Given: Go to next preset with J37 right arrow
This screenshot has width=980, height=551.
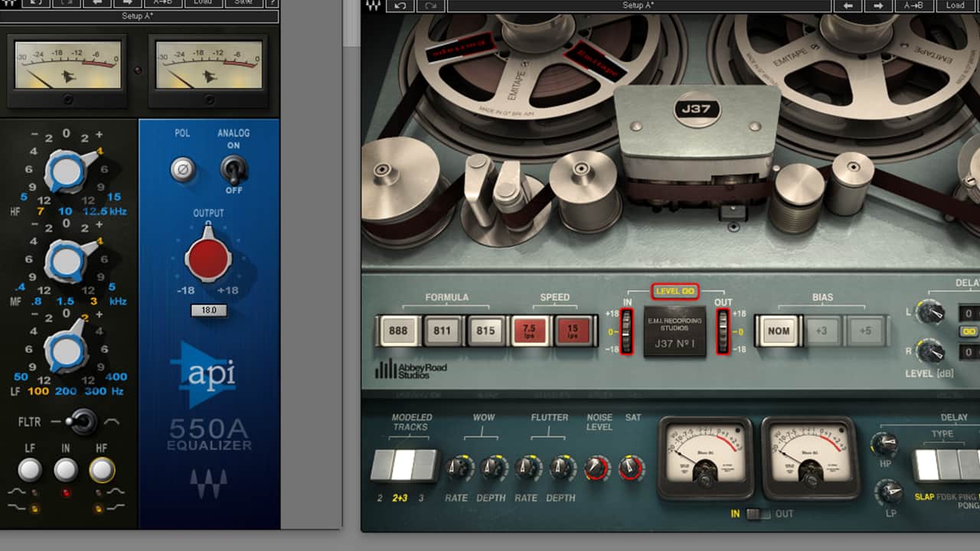Looking at the screenshot, I should click(878, 5).
